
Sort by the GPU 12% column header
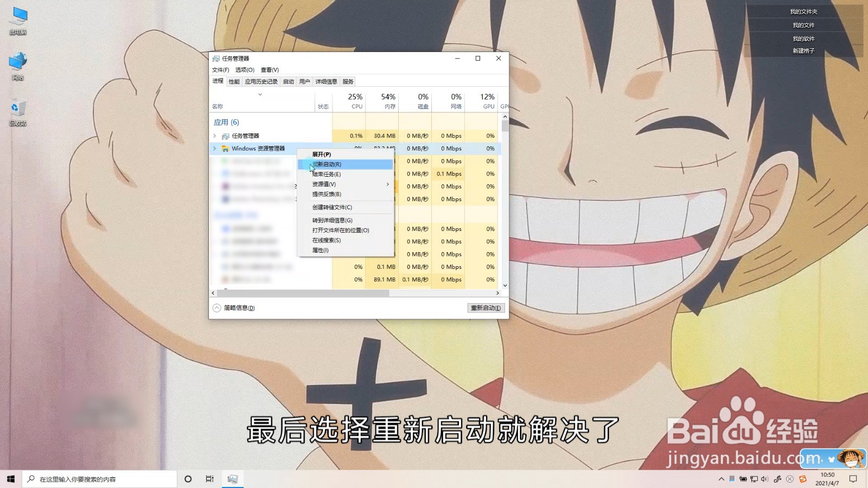tap(481, 101)
